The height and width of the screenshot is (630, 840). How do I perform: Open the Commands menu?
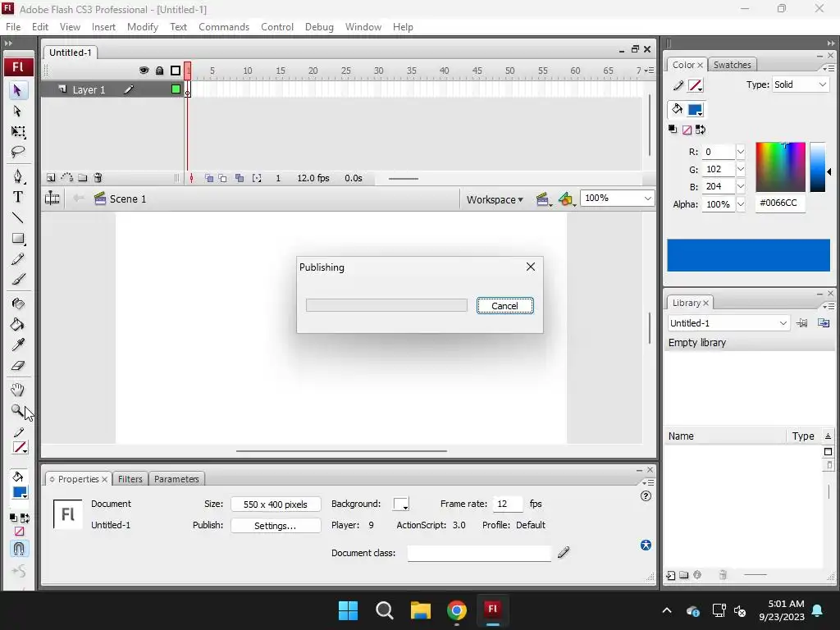point(224,27)
